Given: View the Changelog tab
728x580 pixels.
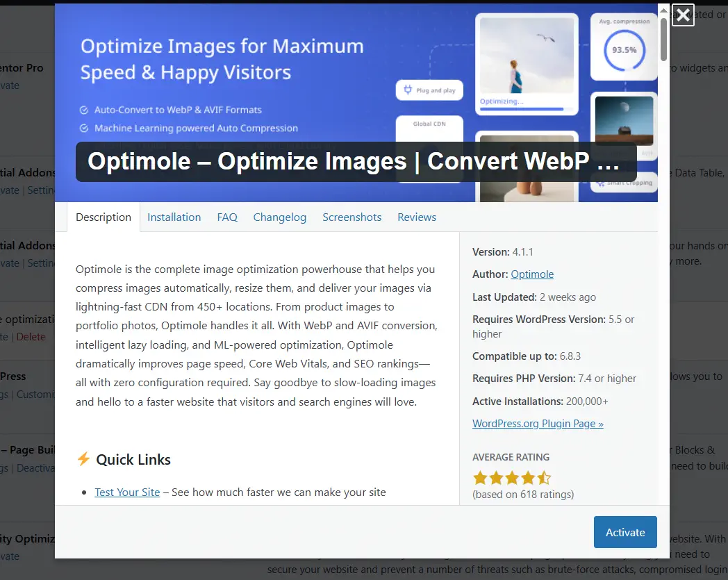Looking at the screenshot, I should (x=279, y=217).
